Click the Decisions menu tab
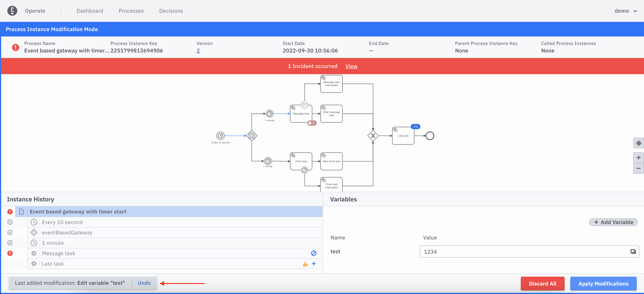 [x=171, y=11]
